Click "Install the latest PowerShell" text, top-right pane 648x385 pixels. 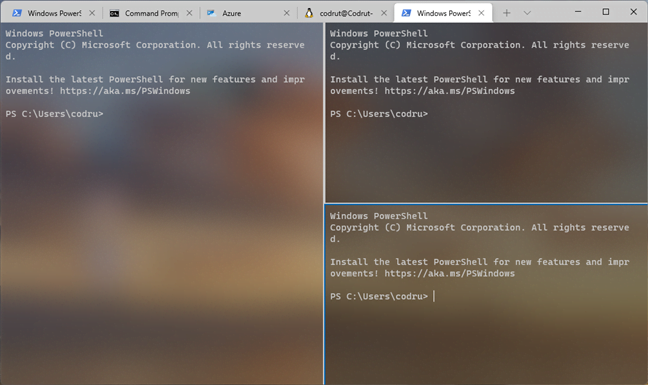pyautogui.click(x=409, y=79)
